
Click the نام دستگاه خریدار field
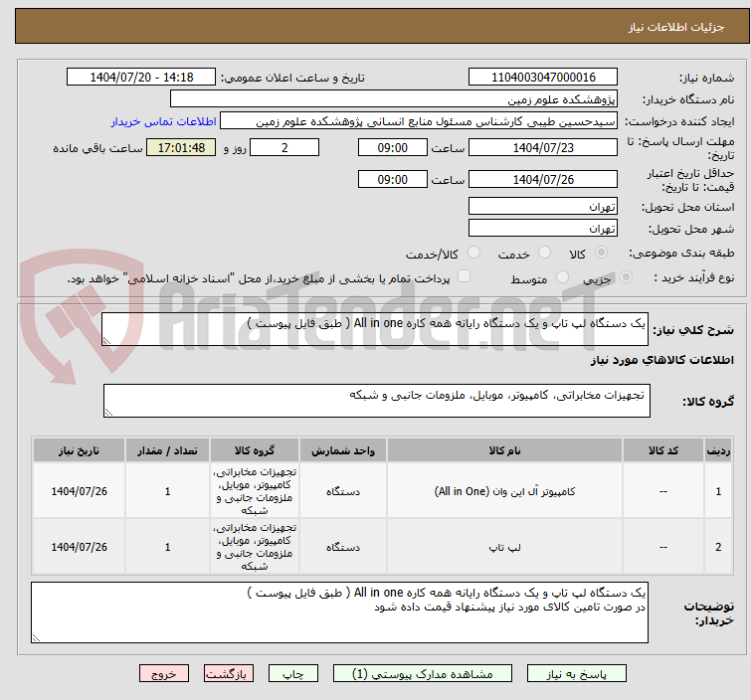tap(394, 99)
